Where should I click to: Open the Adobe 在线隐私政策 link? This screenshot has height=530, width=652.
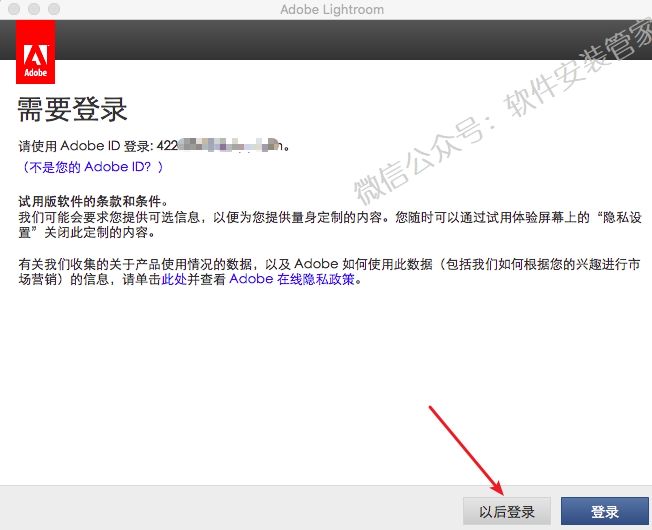click(291, 279)
